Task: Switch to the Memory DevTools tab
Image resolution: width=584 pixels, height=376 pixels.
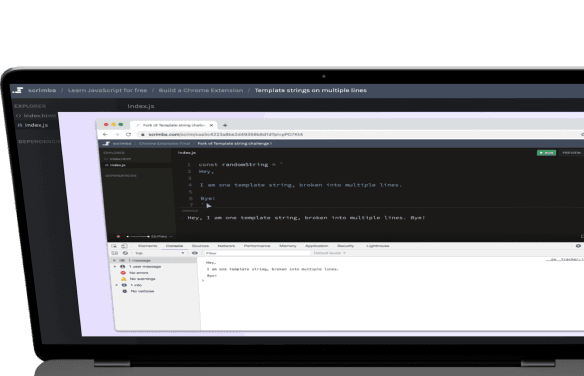Action: click(288, 246)
